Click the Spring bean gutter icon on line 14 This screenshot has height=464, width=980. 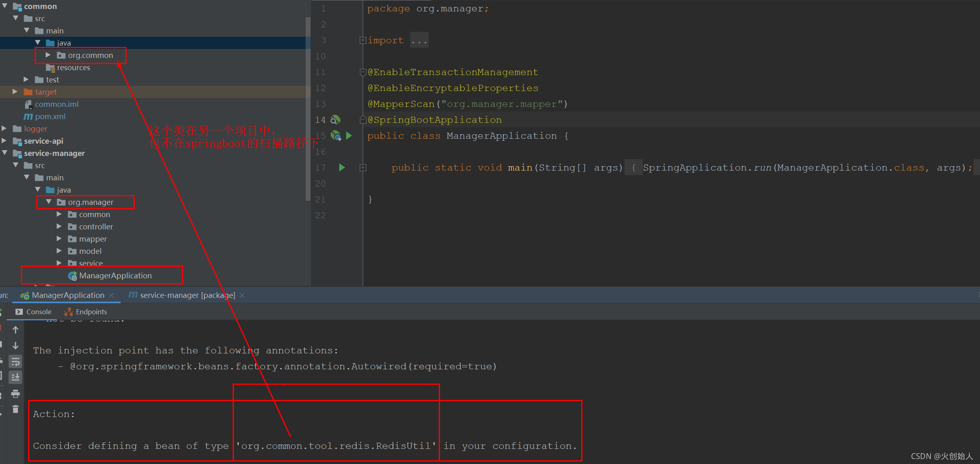click(x=336, y=120)
